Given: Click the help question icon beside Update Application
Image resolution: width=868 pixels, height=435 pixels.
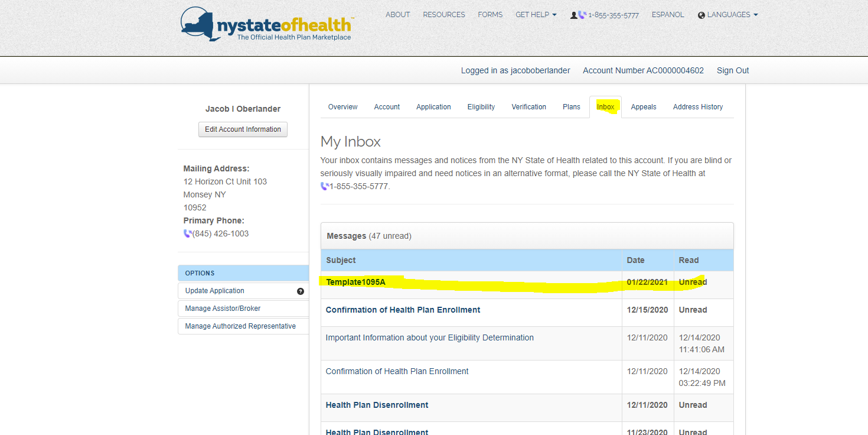Looking at the screenshot, I should [301, 291].
